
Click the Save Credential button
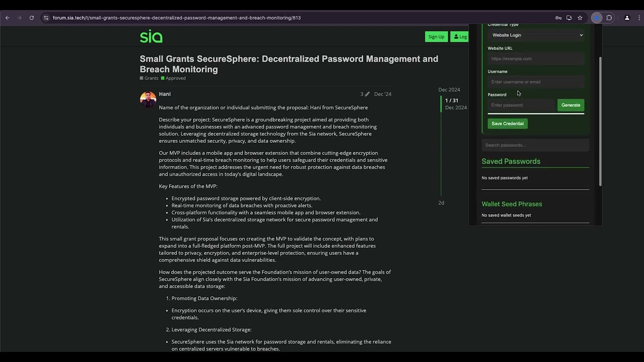[x=507, y=124]
